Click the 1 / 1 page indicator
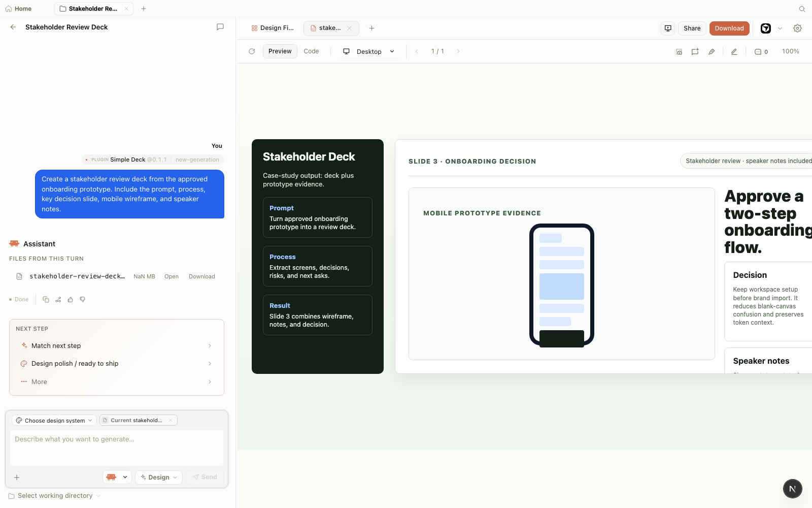This screenshot has width=812, height=508. click(437, 51)
